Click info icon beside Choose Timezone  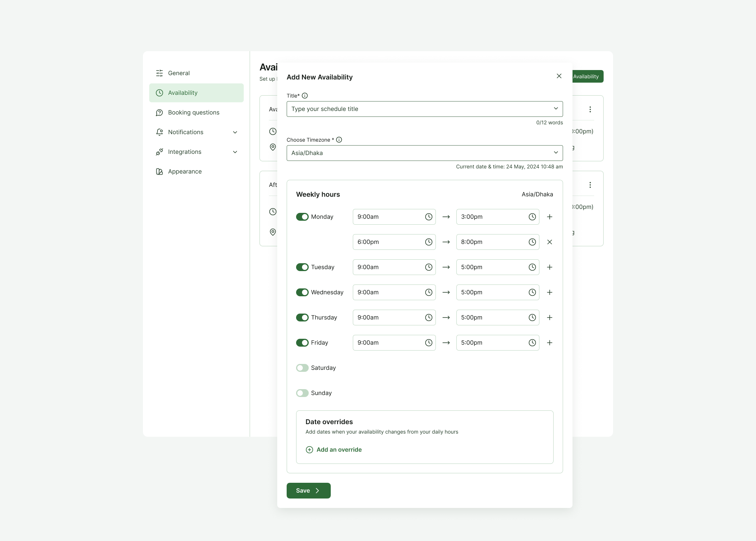pos(339,140)
